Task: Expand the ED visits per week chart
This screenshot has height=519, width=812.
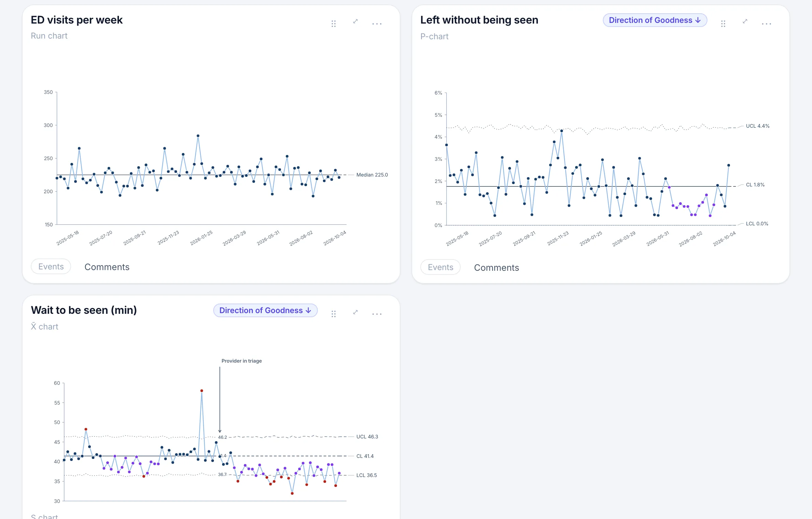Action: 355,21
